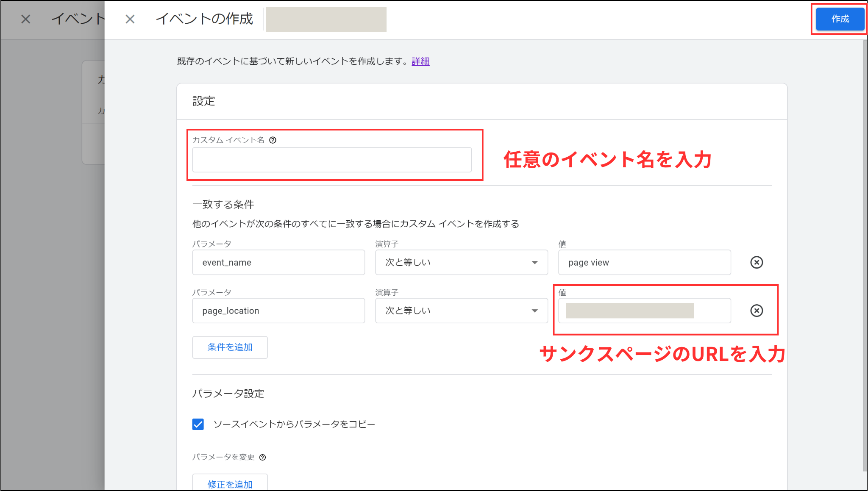The height and width of the screenshot is (491, 868).
Task: Click the 設定 card title
Action: pyautogui.click(x=204, y=101)
